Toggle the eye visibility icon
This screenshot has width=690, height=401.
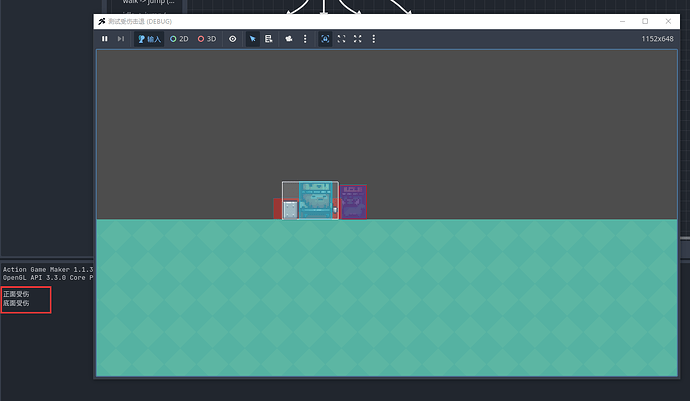point(233,39)
